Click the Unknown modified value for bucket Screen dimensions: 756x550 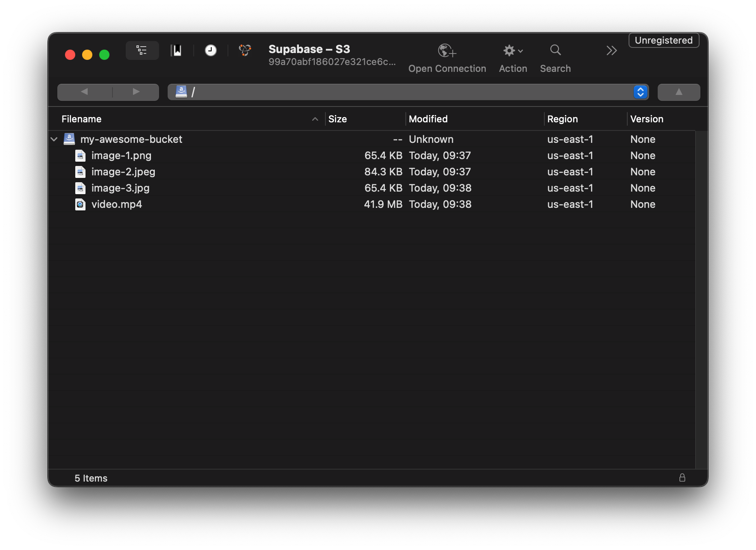[431, 139]
